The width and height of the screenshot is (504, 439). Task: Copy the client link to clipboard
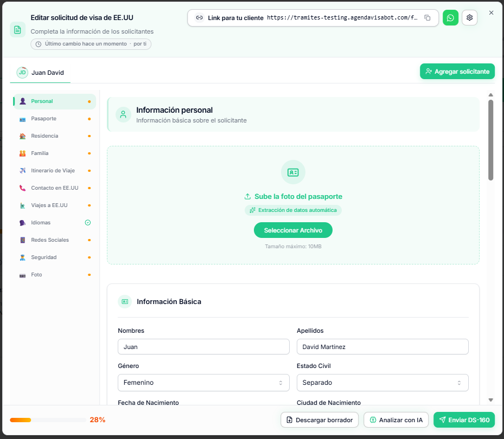(427, 18)
